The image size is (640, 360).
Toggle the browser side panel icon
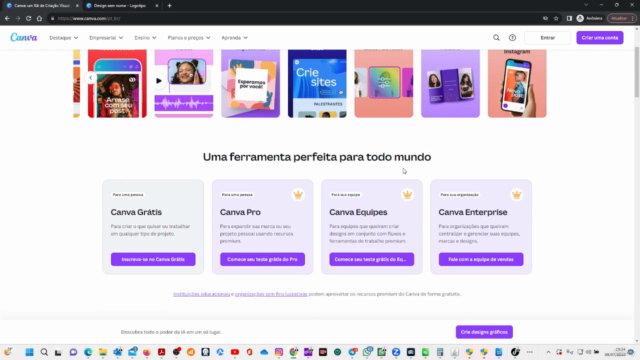click(x=569, y=18)
